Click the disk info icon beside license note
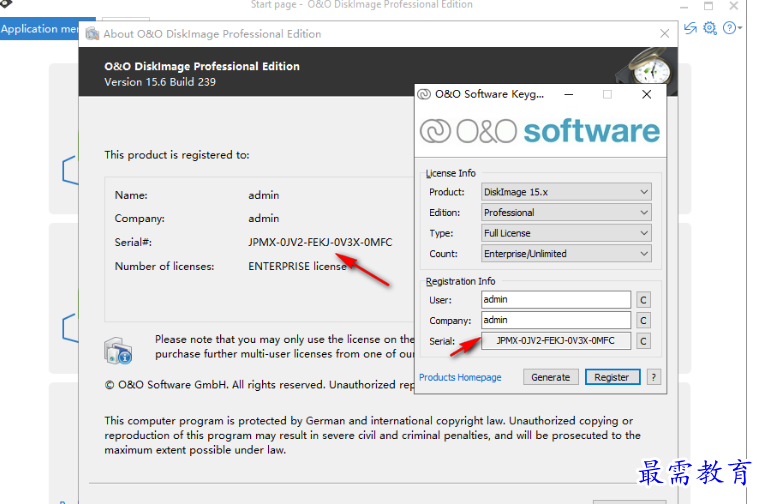 118,351
